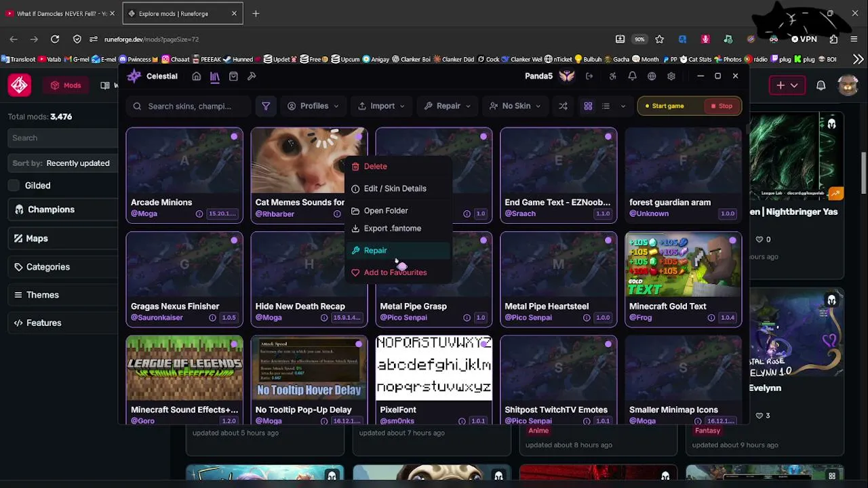Screen dimensions: 868x488
Task: Open the Celestial library icon
Action: pos(215,77)
